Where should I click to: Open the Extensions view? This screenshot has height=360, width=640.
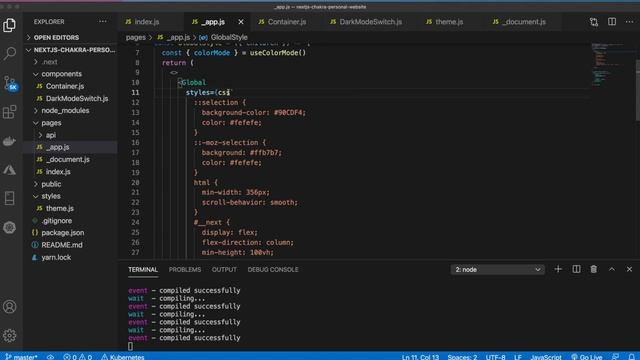[9, 112]
